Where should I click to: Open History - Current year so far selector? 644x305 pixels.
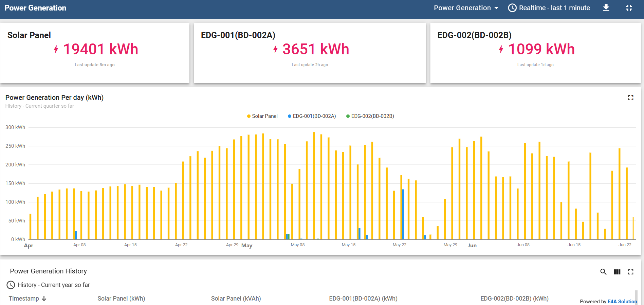48,285
